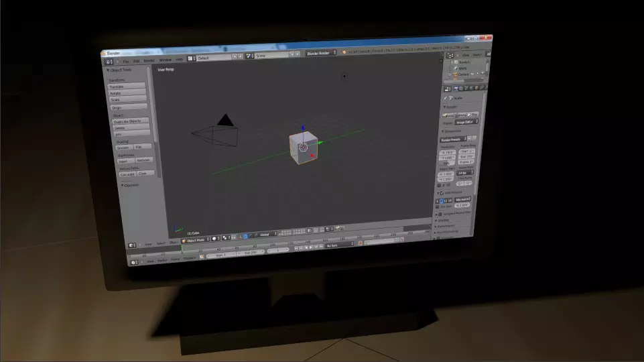Click the Smooth shading button
This screenshot has height=362, width=644.
124,147
